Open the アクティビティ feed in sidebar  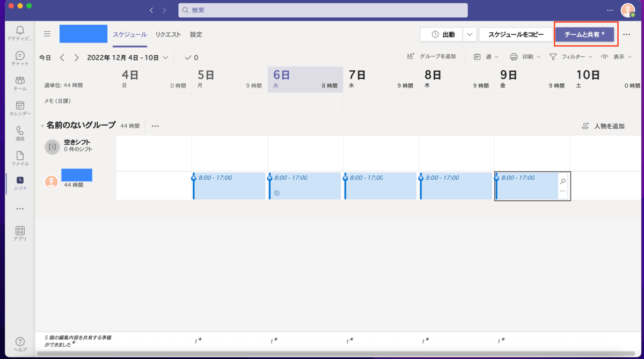tap(20, 33)
